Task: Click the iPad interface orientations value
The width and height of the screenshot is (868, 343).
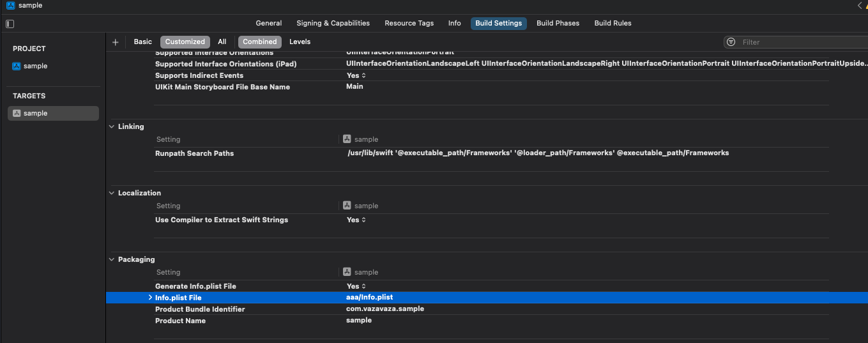Action: click(x=607, y=64)
